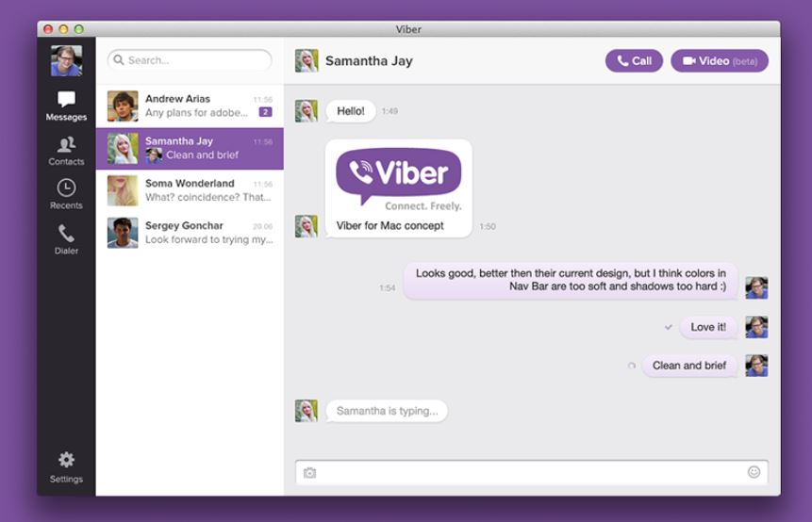The height and width of the screenshot is (522, 812).
Task: Open Sergey Gonchar conversation
Action: pos(190,233)
